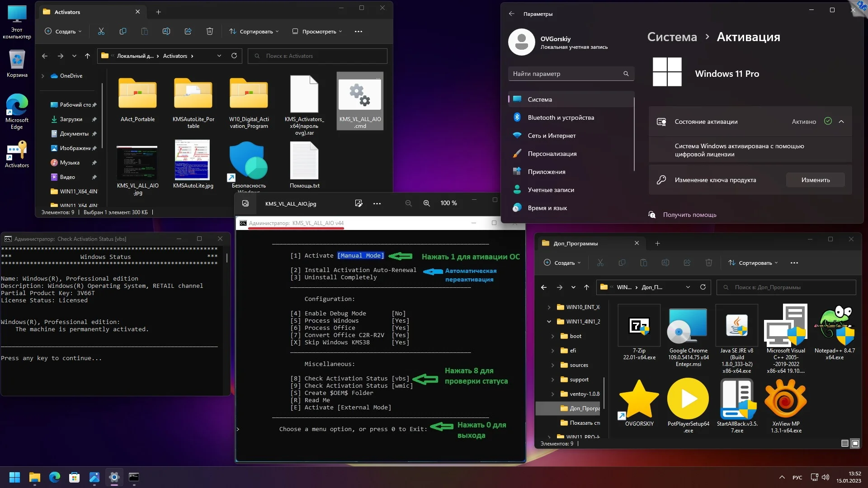Switch to large icons view in Доп_Программы
868x488 pixels.
click(x=855, y=443)
